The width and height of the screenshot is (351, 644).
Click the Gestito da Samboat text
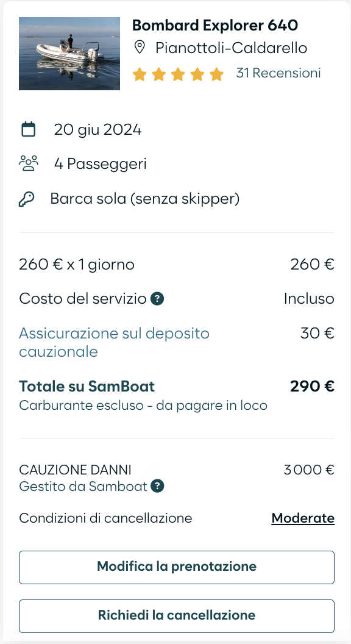(83, 487)
